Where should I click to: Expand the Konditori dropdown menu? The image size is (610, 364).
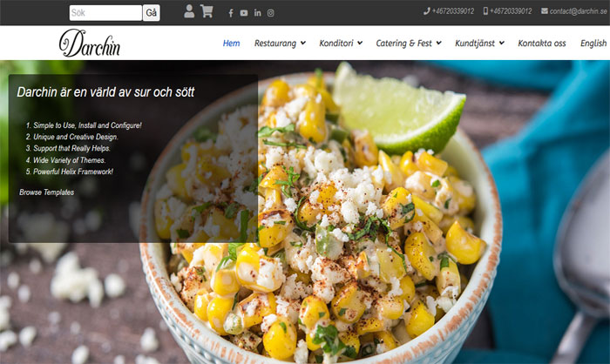pyautogui.click(x=341, y=44)
